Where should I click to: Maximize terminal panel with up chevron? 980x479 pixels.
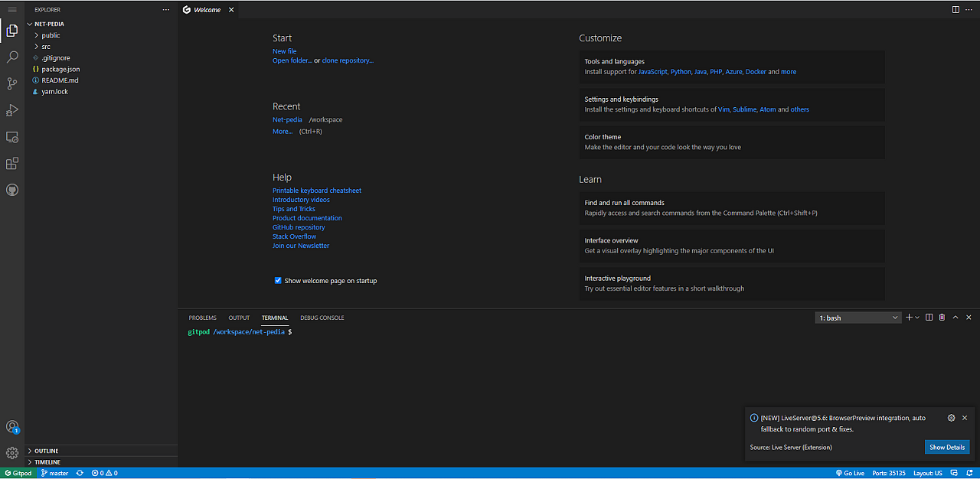point(955,317)
